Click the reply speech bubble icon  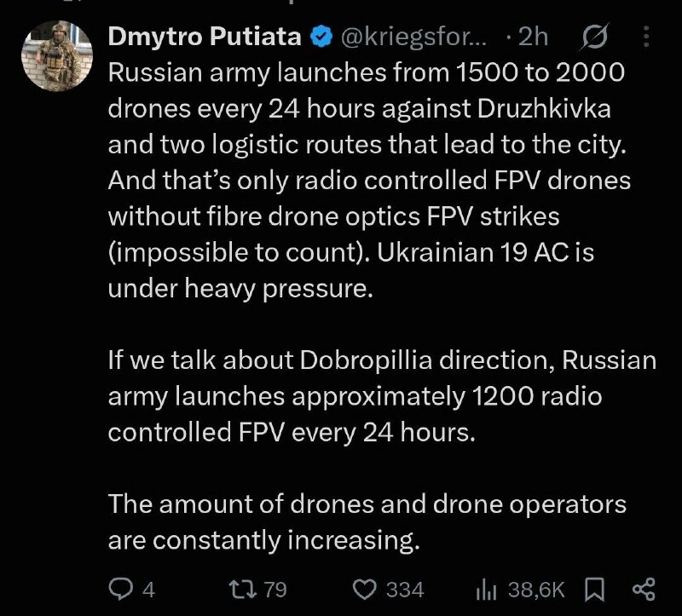tap(120, 590)
